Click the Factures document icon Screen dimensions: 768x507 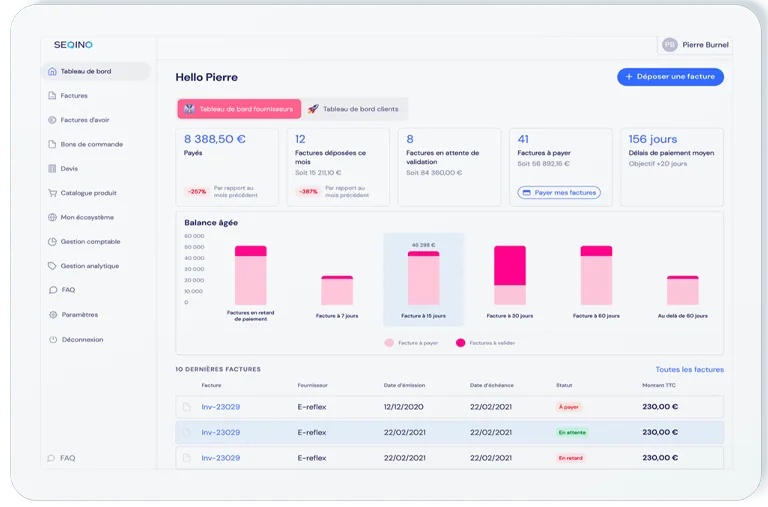[x=52, y=96]
